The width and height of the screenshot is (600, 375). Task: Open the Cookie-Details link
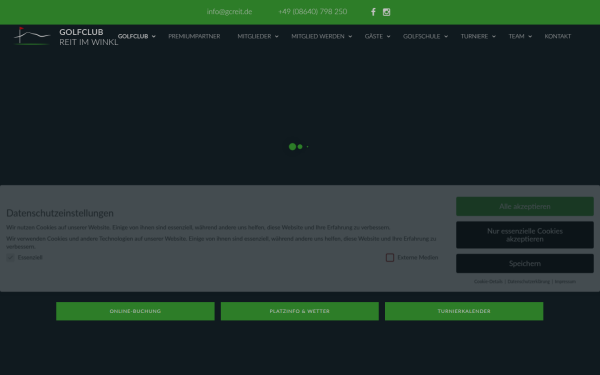click(x=488, y=281)
